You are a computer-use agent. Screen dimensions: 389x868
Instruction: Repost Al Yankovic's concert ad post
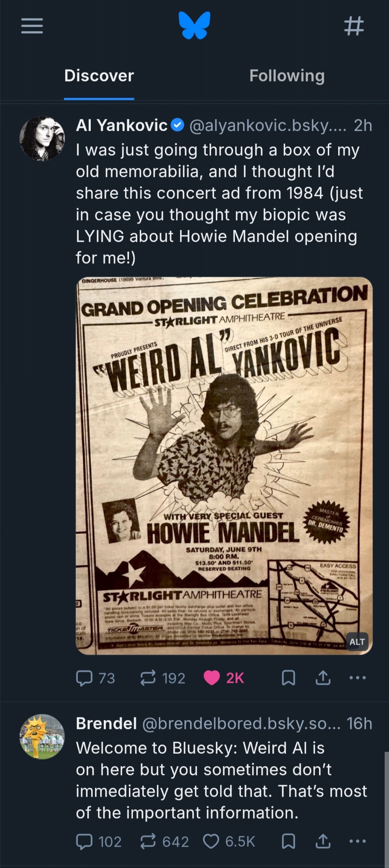pos(148,678)
